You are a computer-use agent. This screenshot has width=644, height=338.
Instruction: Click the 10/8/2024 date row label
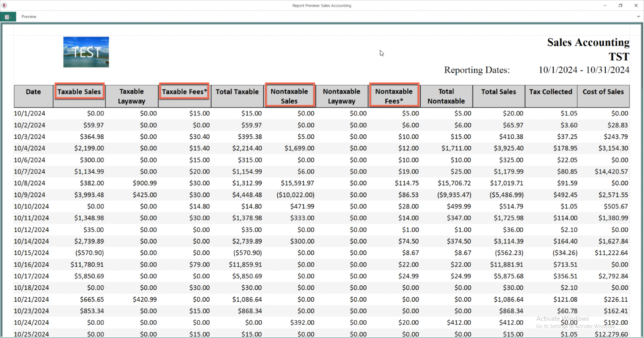[29, 183]
